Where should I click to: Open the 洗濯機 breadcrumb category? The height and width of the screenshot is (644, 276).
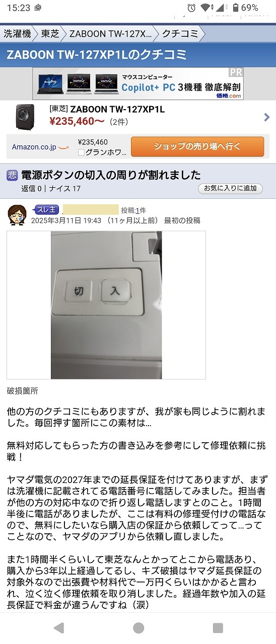pyautogui.click(x=18, y=34)
